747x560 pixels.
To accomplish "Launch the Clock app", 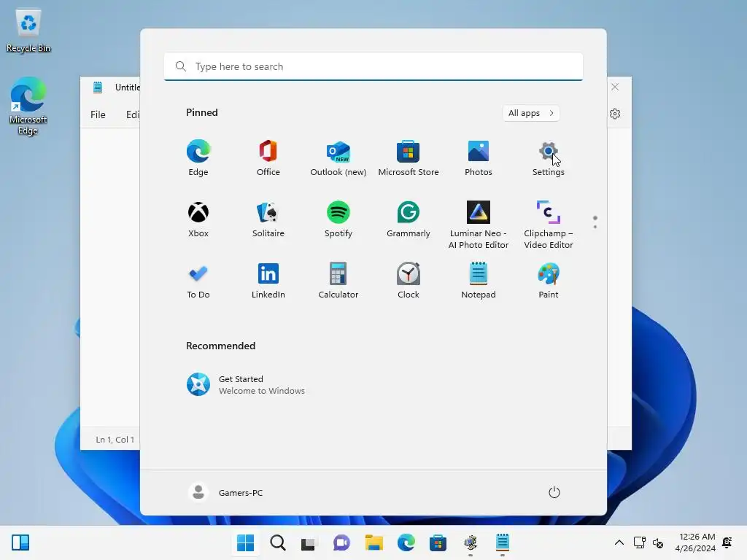I will coord(409,281).
